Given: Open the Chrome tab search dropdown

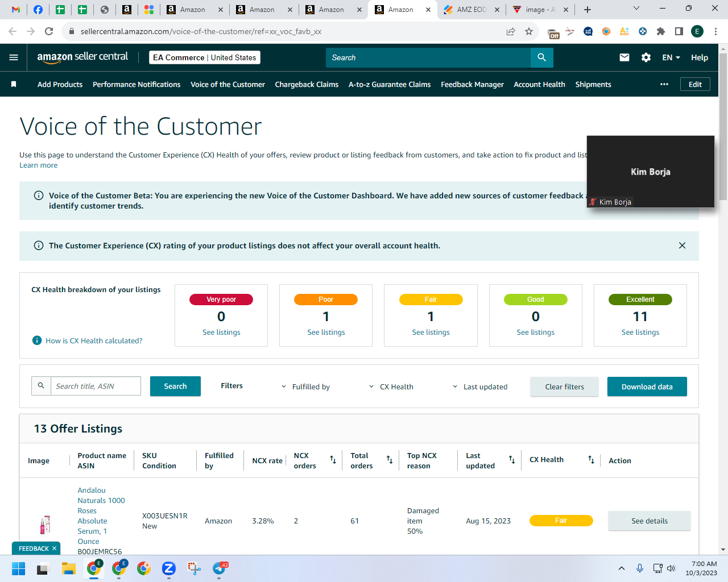Looking at the screenshot, I should point(636,9).
